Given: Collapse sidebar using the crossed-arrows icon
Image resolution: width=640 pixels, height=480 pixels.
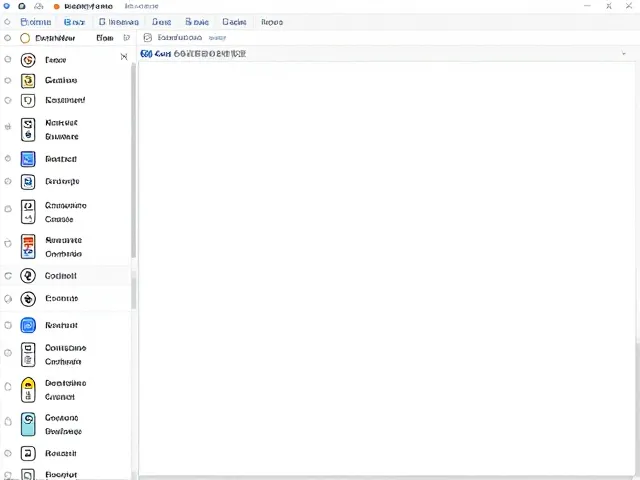Looking at the screenshot, I should coord(124,57).
